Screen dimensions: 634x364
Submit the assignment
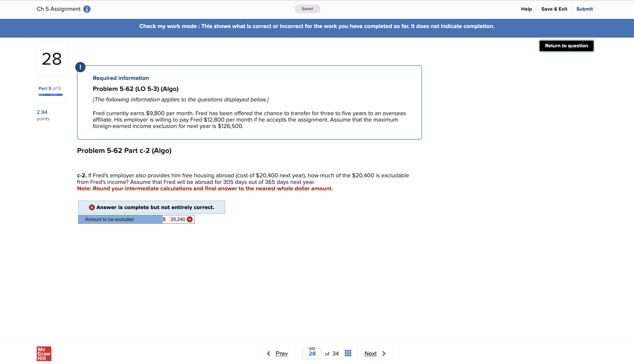click(584, 9)
